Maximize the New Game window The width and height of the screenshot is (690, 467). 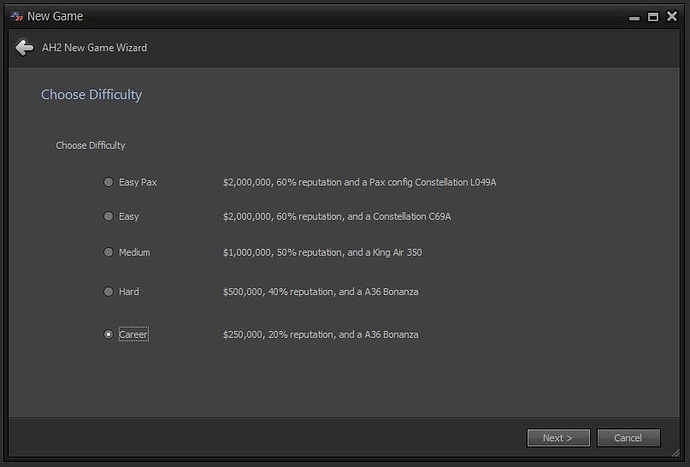[x=652, y=17]
